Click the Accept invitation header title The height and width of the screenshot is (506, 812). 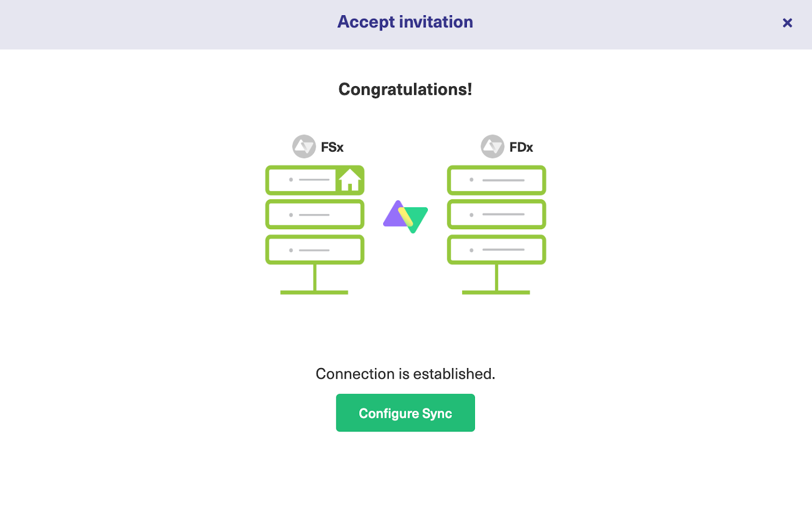(x=404, y=22)
